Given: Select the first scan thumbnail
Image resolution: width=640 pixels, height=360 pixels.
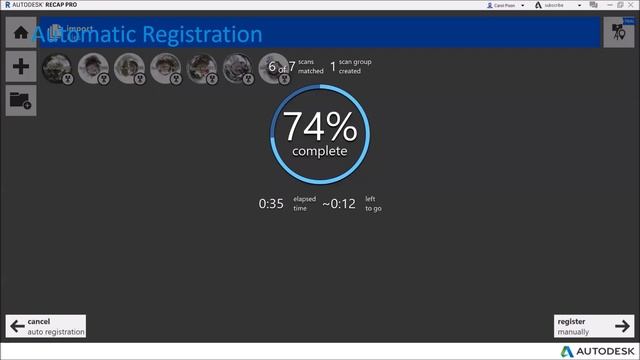Looking at the screenshot, I should pos(57,68).
